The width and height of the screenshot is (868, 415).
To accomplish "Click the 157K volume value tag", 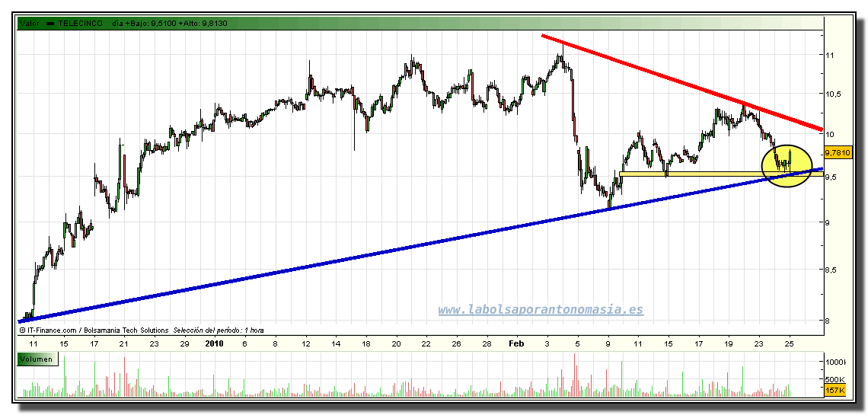I will coord(835,391).
